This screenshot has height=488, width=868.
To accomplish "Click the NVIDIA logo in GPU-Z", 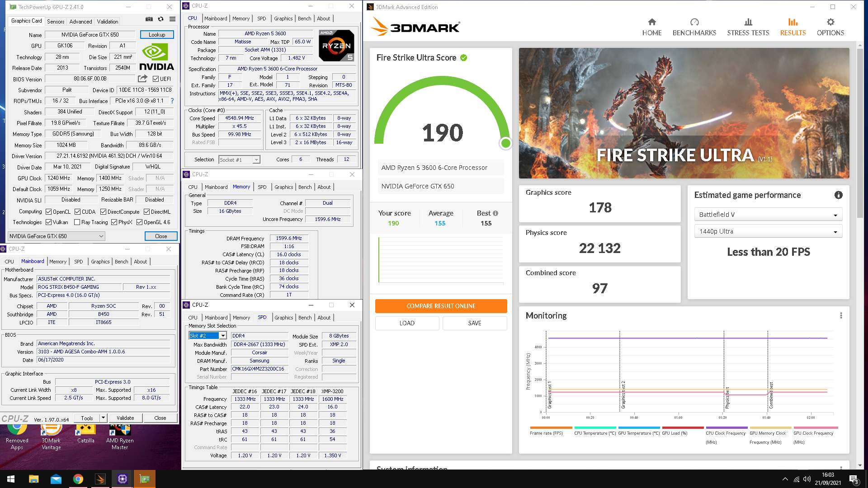I will tap(156, 57).
